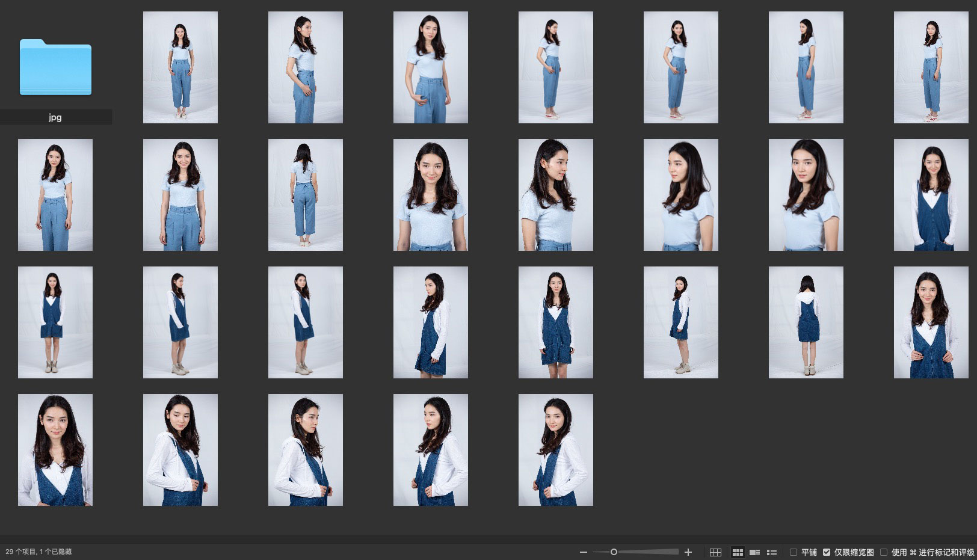977x560 pixels.
Task: Click the item count status text
Action: click(39, 552)
